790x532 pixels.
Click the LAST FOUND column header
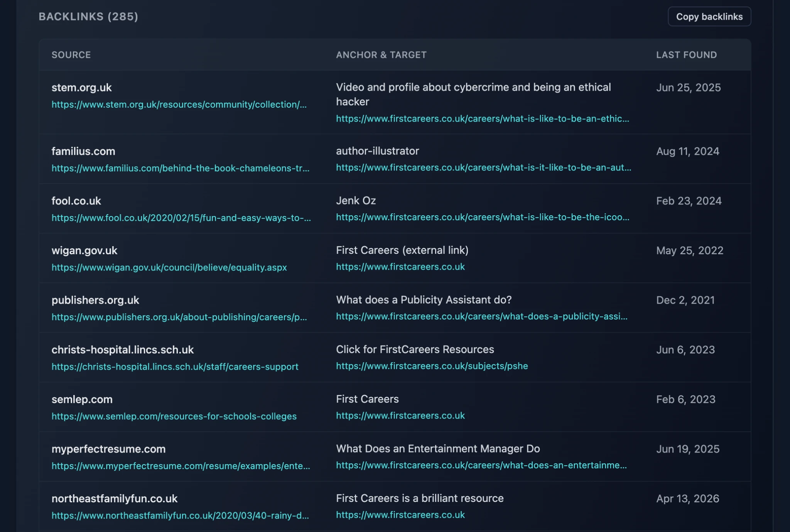[686, 55]
